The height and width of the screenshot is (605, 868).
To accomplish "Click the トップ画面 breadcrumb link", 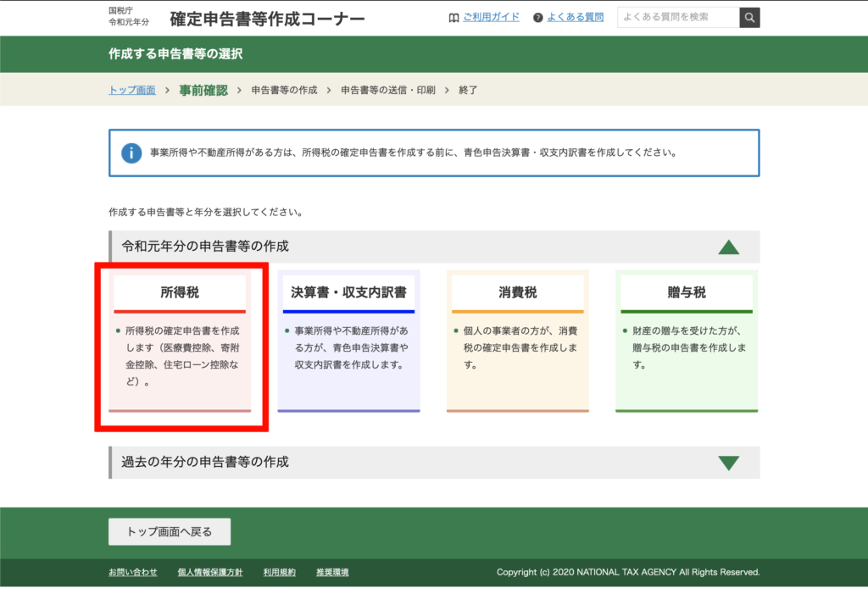I will coord(132,90).
